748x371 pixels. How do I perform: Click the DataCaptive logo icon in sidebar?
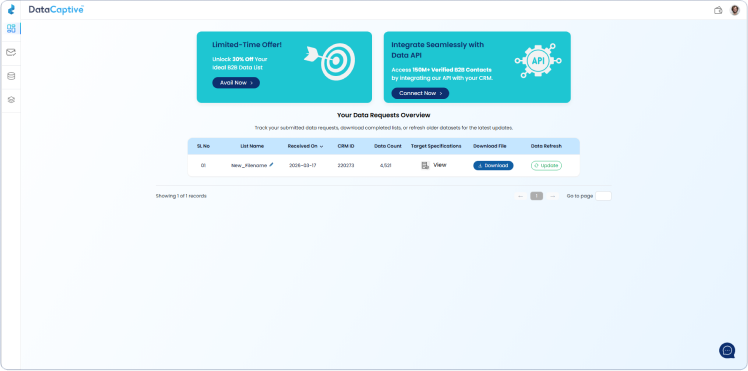coord(11,10)
